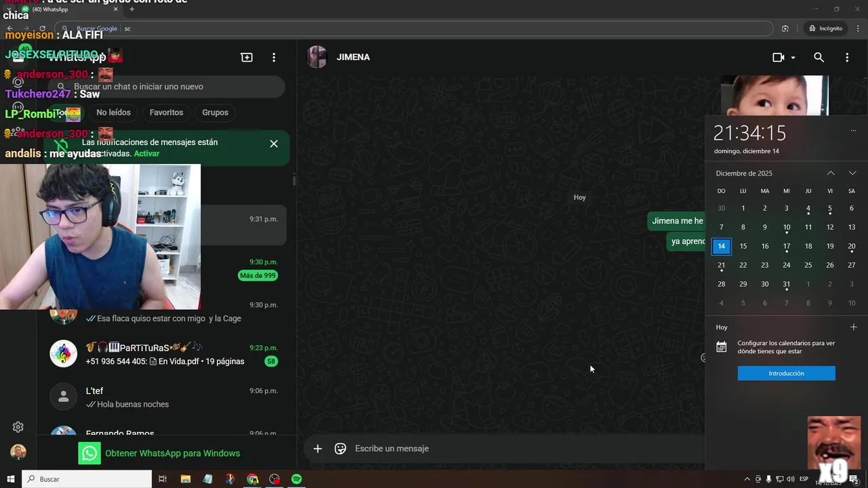Click the taskbar Buscar search box
The height and width of the screenshot is (488, 868).
87,479
